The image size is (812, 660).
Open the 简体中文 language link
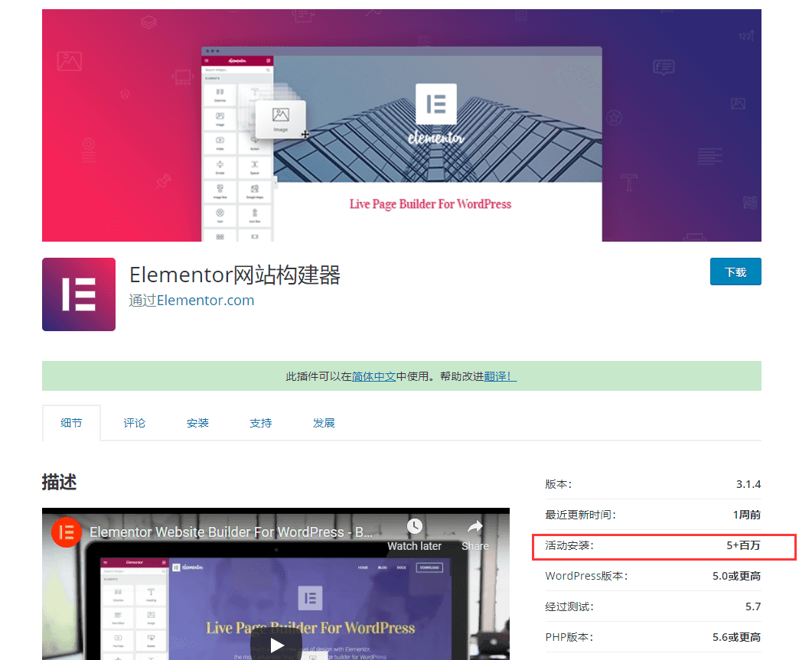(x=373, y=376)
